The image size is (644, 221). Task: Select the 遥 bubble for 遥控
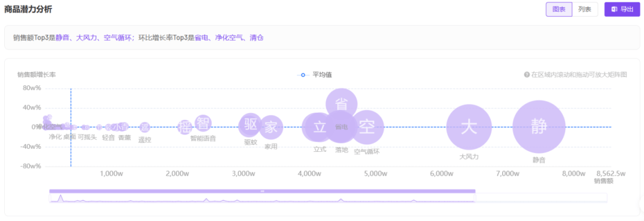tap(144, 127)
